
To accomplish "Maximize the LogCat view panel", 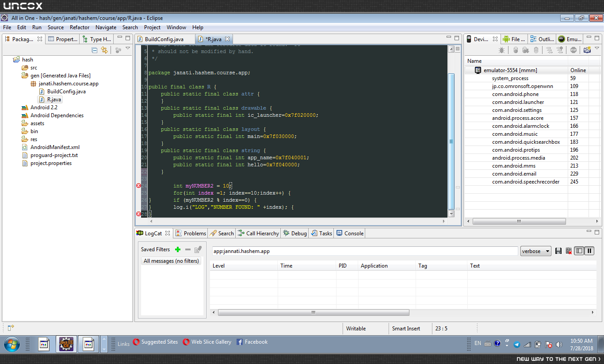I will point(597,232).
